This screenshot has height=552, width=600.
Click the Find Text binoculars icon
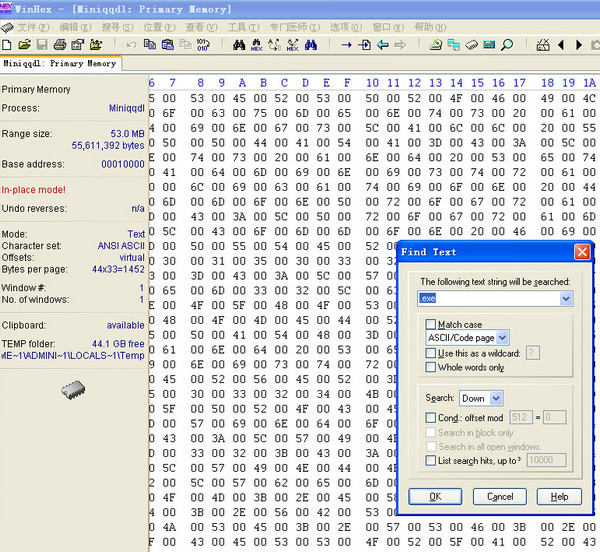pyautogui.click(x=240, y=45)
